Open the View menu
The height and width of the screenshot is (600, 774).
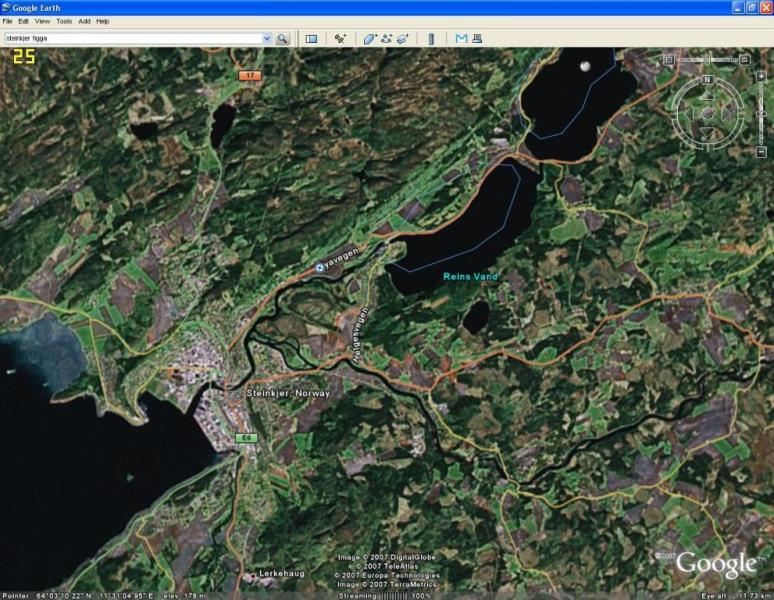click(x=42, y=21)
